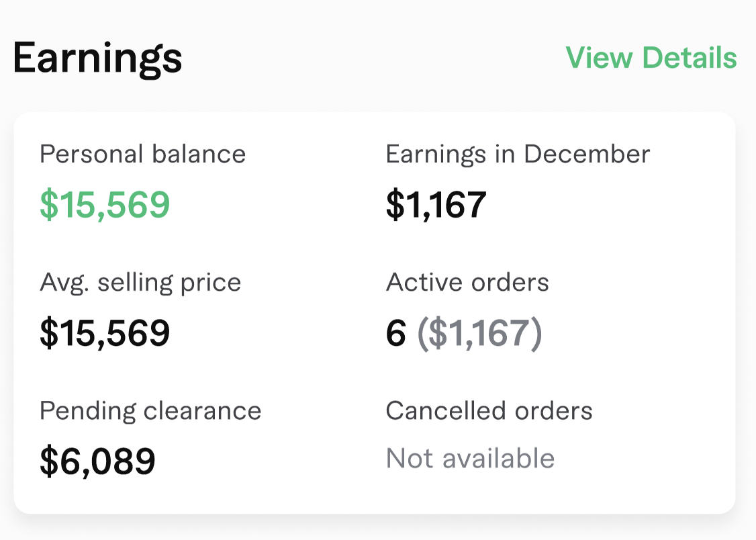Select the Avg. selling price label
This screenshot has height=540, width=756.
point(140,283)
